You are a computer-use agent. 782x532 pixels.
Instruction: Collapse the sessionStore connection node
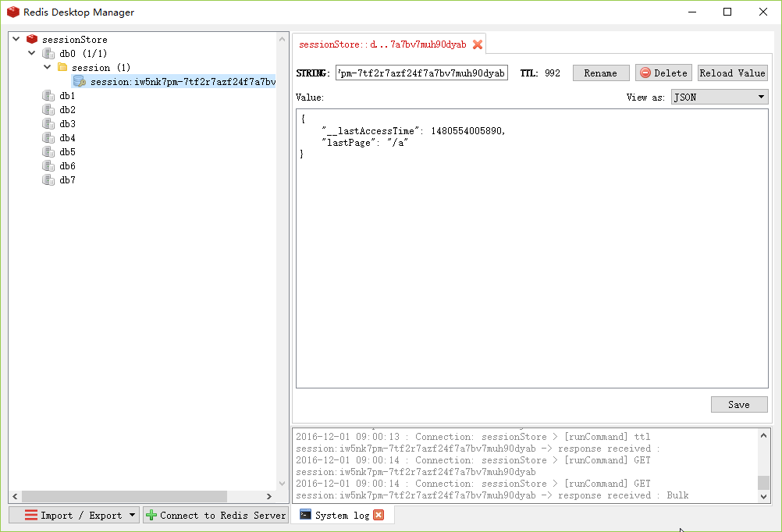pyautogui.click(x=16, y=38)
